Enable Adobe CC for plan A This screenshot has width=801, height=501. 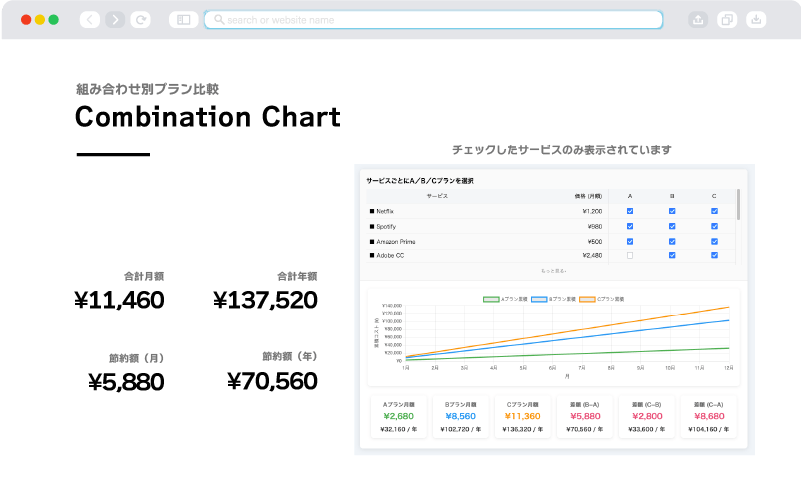[630, 256]
